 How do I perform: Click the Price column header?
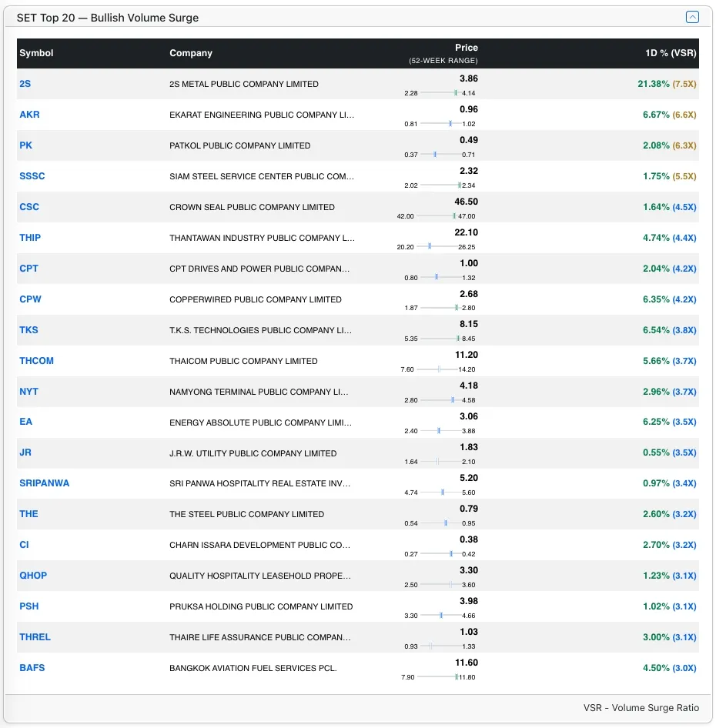tap(467, 48)
